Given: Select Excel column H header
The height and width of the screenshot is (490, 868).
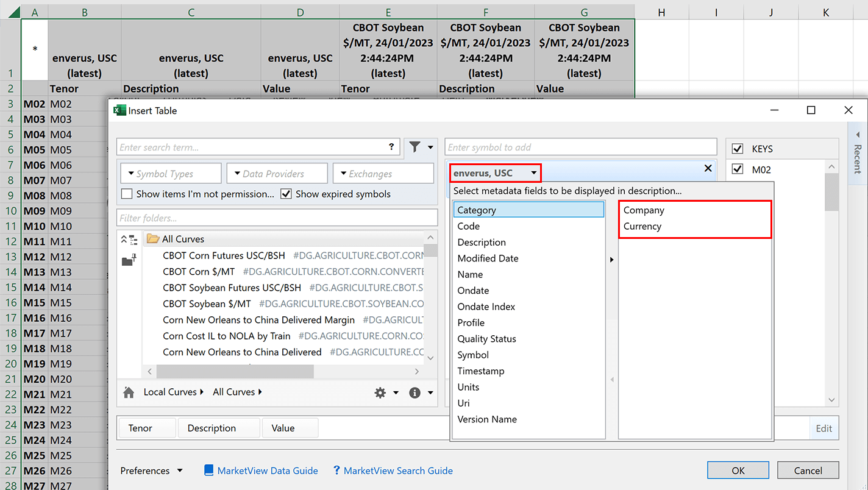Looking at the screenshot, I should point(661,12).
